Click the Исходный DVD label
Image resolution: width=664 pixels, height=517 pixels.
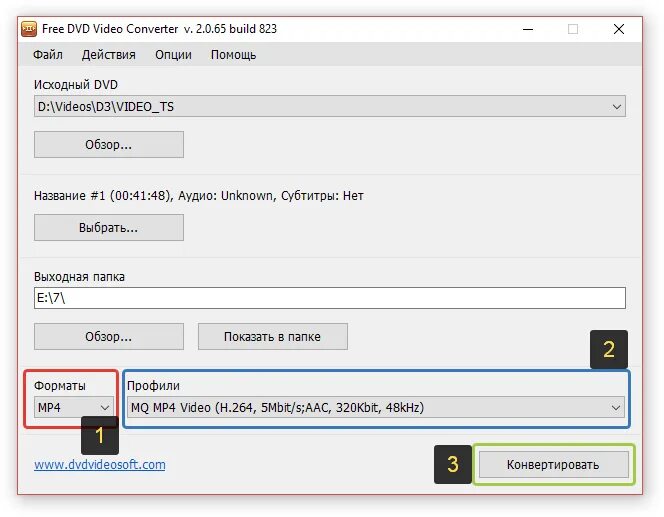(x=76, y=85)
